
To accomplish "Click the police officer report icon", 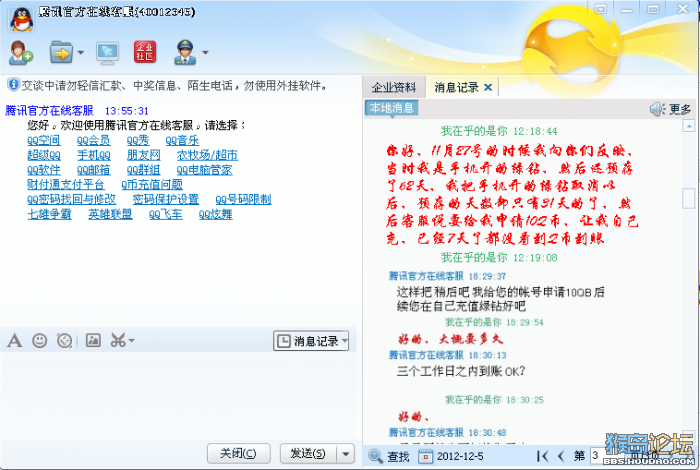I will click(185, 52).
